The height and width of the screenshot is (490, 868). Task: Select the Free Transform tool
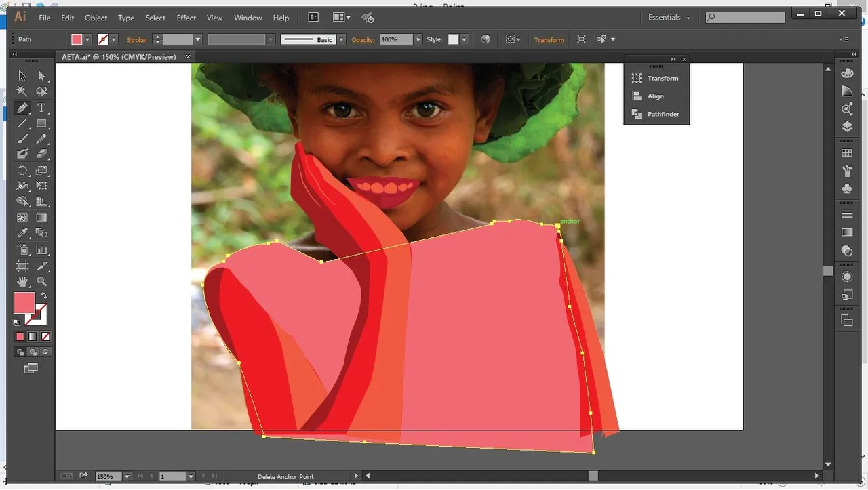pos(41,186)
